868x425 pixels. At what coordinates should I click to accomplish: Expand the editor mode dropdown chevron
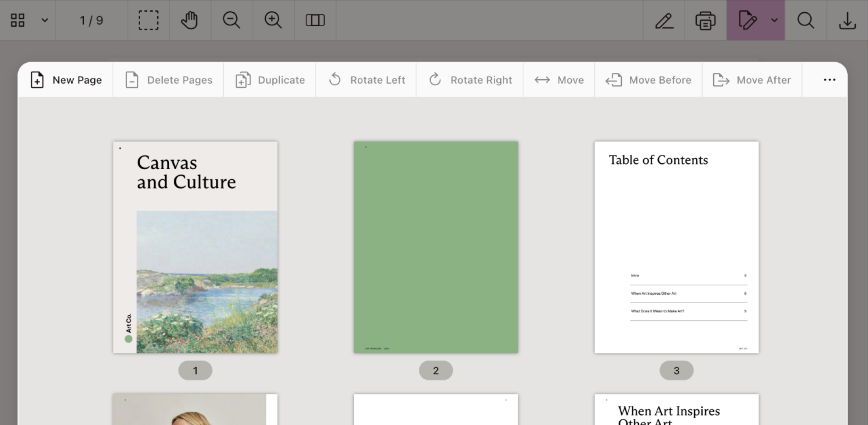coord(774,20)
